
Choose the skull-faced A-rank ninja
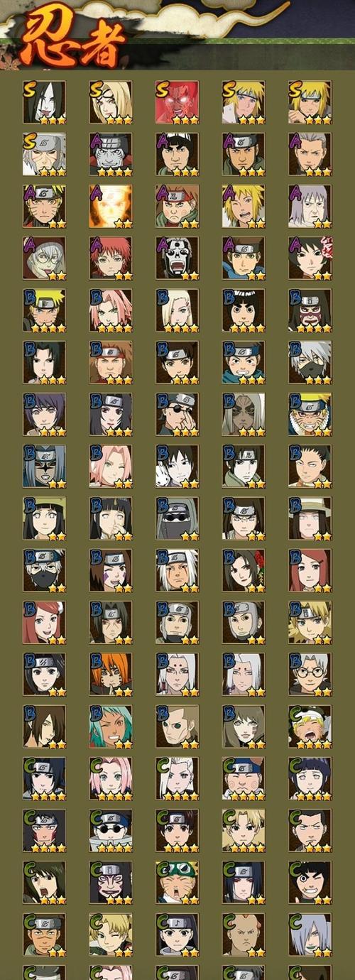pos(177,258)
